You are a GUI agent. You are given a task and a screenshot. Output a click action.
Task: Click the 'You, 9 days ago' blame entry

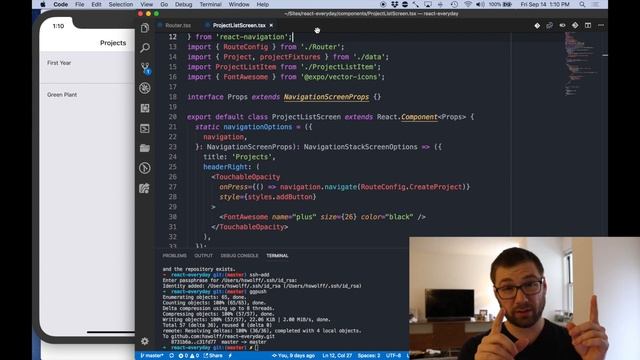(x=293, y=356)
